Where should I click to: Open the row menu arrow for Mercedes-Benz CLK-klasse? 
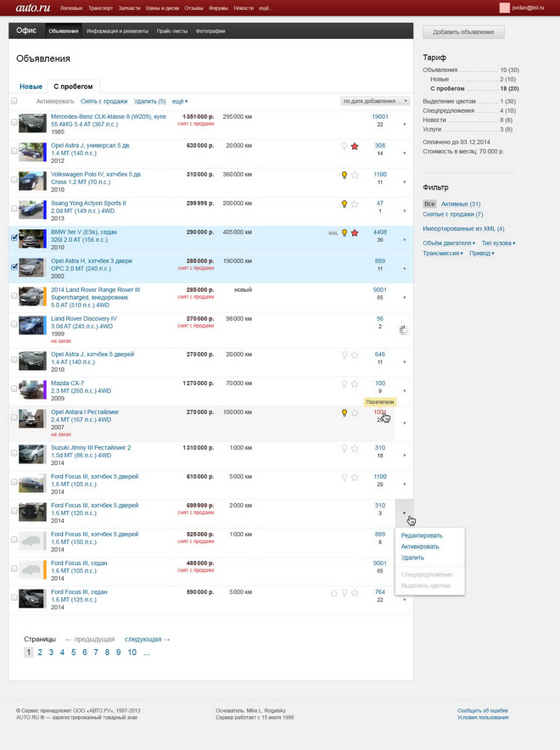(x=404, y=125)
